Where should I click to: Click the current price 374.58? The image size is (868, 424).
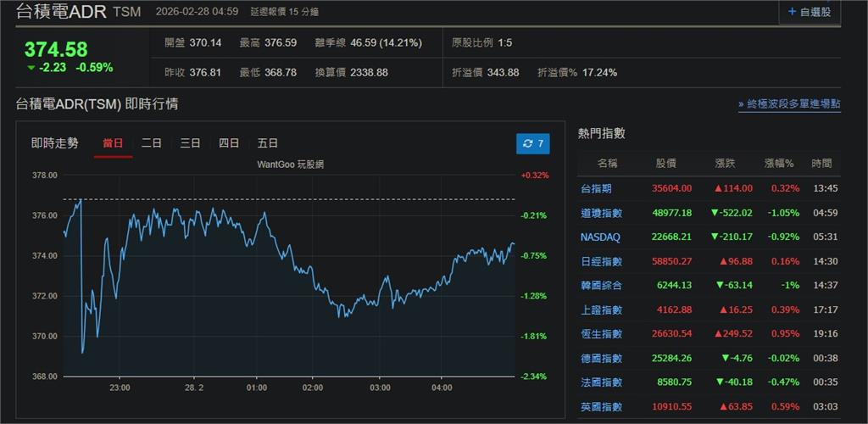pos(56,49)
